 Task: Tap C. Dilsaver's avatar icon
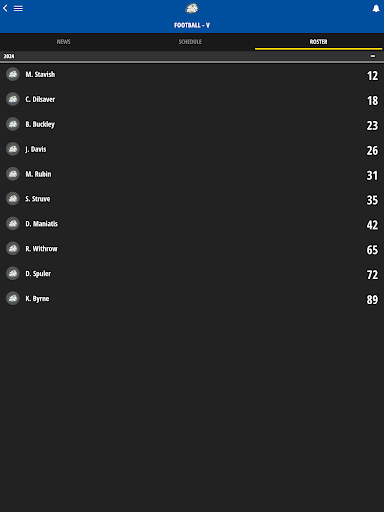(13, 99)
